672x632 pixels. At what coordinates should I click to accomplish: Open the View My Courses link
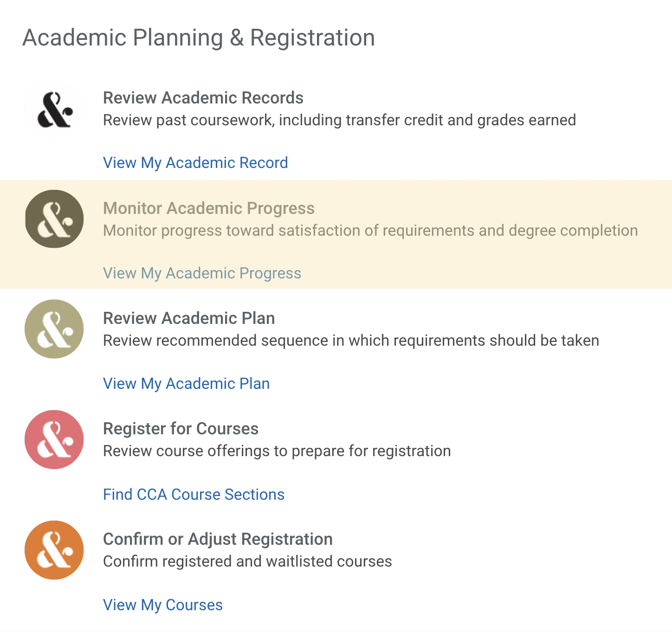pos(163,605)
